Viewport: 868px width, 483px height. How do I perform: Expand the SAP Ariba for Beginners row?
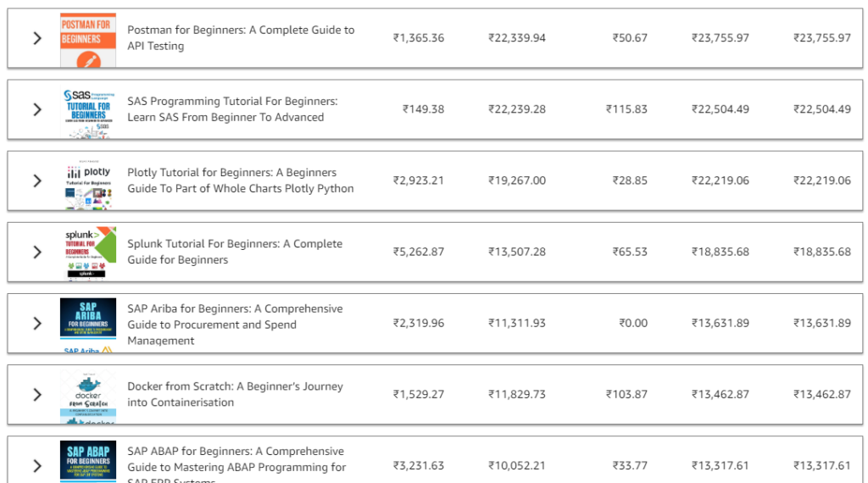coord(37,323)
